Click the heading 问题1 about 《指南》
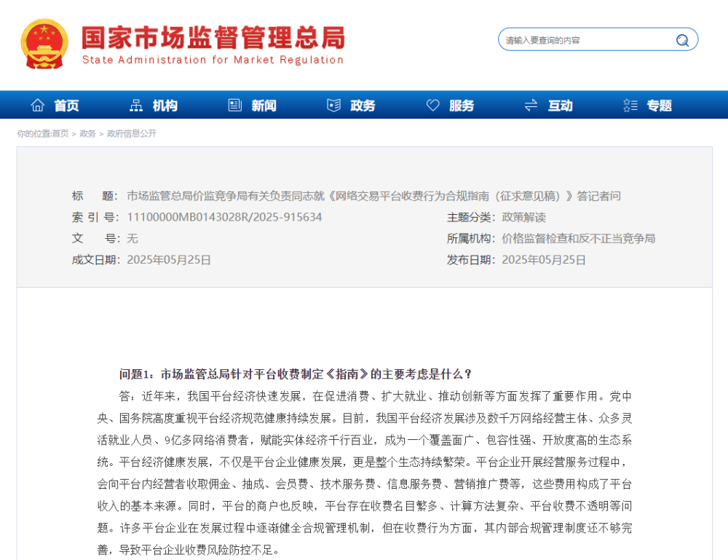This screenshot has width=728, height=560. [x=296, y=374]
